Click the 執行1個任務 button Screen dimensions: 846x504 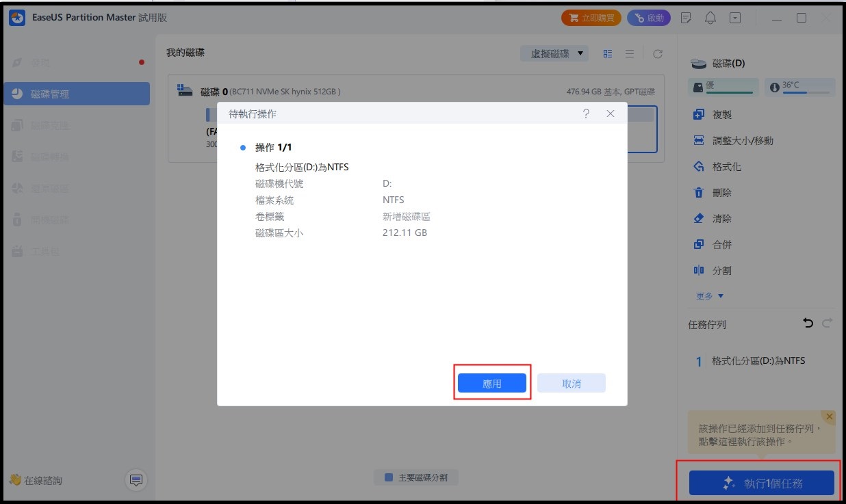click(762, 483)
